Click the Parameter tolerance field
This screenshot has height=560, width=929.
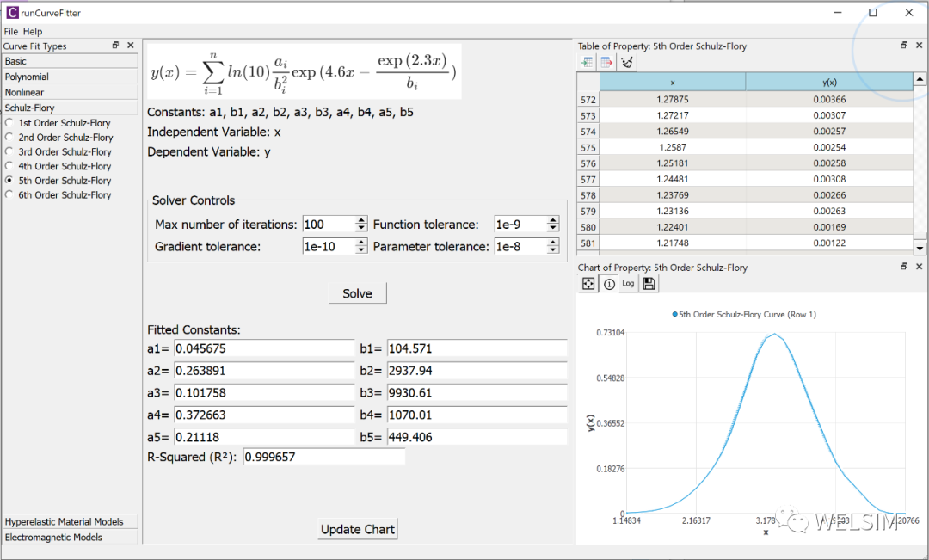[520, 247]
